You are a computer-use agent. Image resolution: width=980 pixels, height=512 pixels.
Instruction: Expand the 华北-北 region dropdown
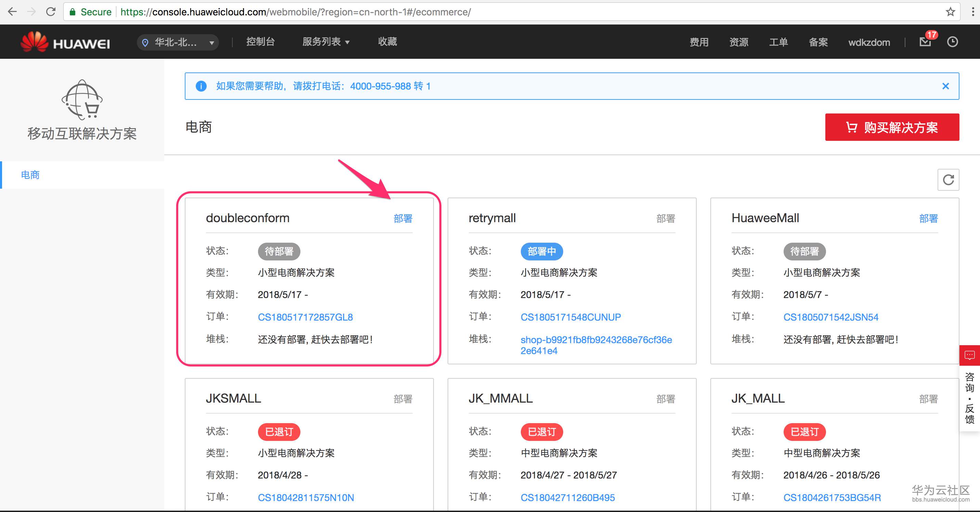point(178,42)
